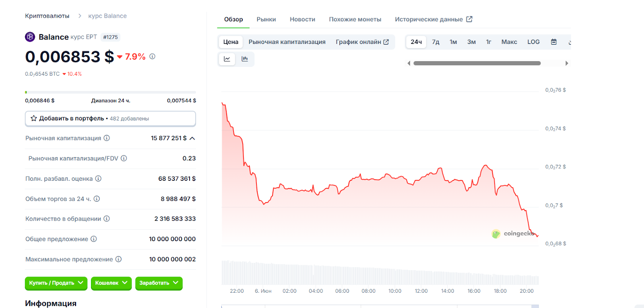Viewport: 644px width, 308px height.
Task: Open info icon for Рыночная капитализация/FDV
Action: (124, 158)
